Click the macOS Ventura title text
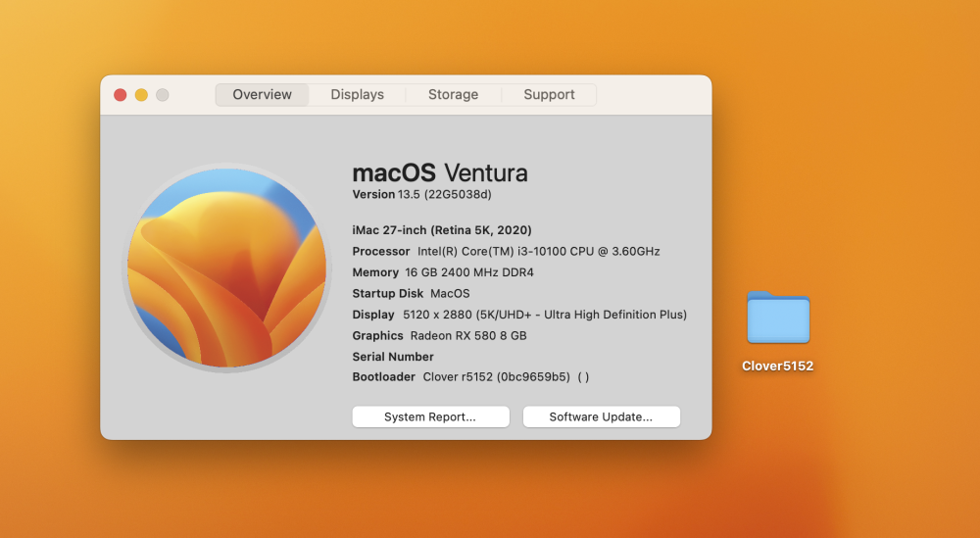 (x=440, y=172)
